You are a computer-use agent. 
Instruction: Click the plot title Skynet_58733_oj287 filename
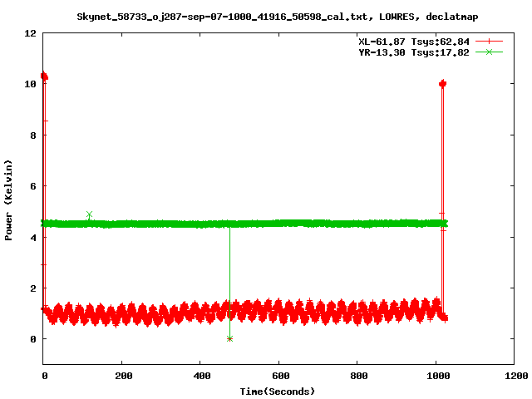point(278,17)
